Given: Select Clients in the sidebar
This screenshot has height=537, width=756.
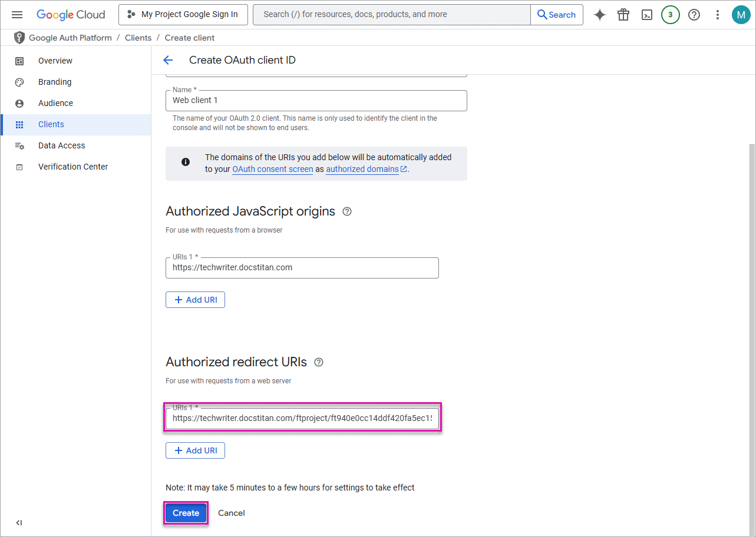Looking at the screenshot, I should (x=75, y=124).
